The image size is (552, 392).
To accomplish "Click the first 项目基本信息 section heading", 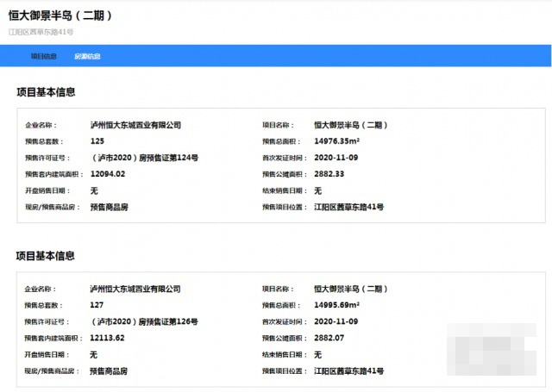I will point(46,92).
